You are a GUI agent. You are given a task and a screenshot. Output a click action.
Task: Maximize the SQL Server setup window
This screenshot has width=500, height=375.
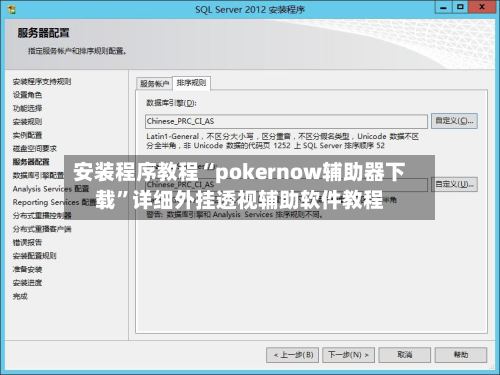(x=460, y=7)
